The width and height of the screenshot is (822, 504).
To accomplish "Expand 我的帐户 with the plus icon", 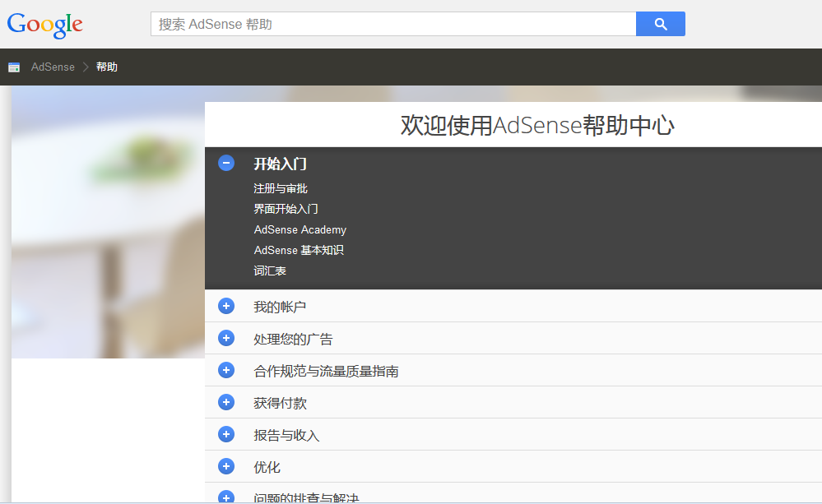I will coord(226,306).
